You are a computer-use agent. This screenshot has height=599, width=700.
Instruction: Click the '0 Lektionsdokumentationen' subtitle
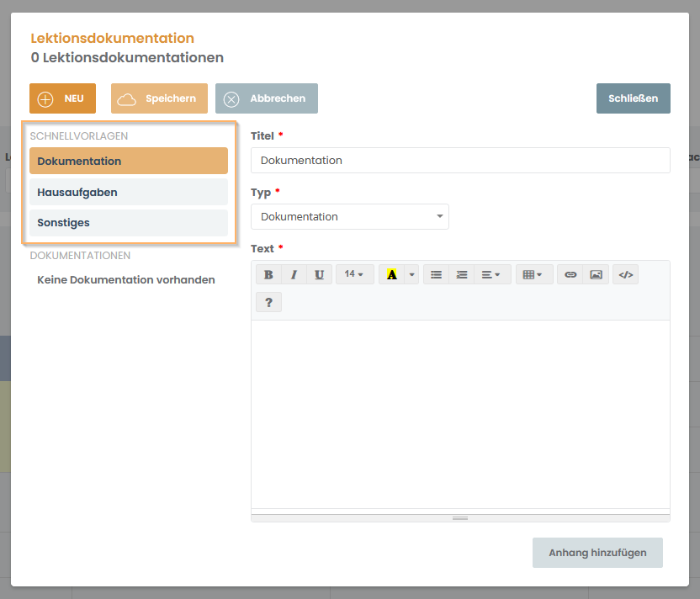click(127, 57)
